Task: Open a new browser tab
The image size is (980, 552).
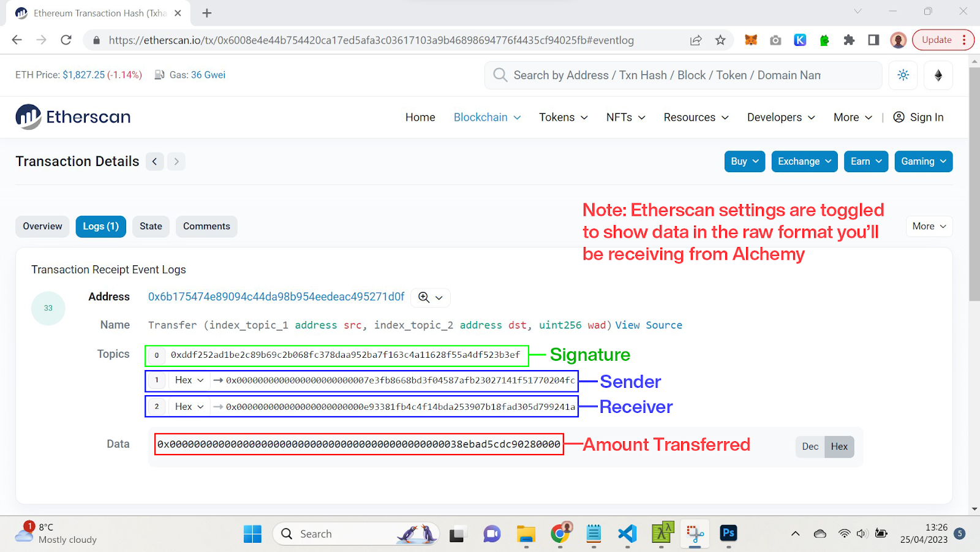Action: click(x=207, y=13)
